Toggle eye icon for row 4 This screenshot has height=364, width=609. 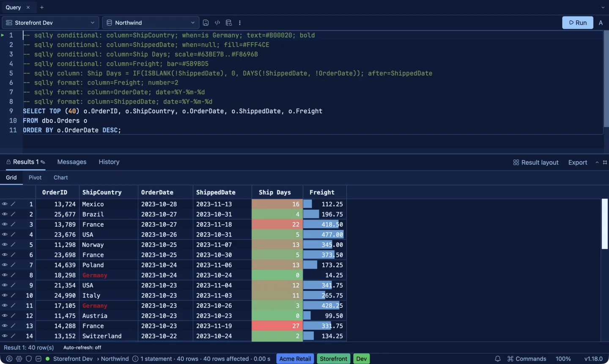(x=5, y=234)
